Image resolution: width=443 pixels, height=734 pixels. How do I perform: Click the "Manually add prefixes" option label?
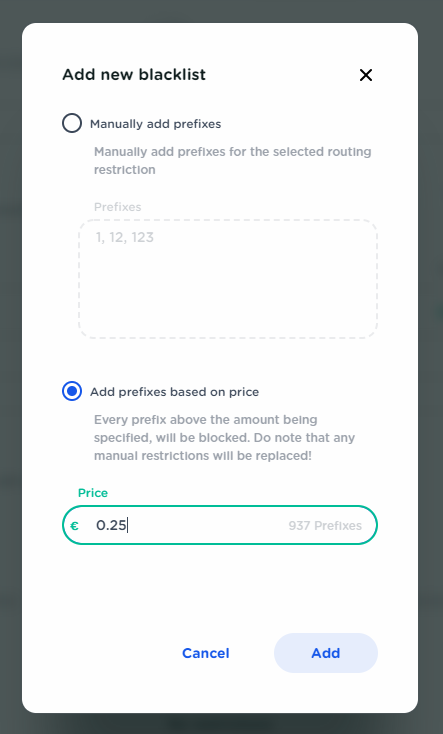pyautogui.click(x=155, y=124)
